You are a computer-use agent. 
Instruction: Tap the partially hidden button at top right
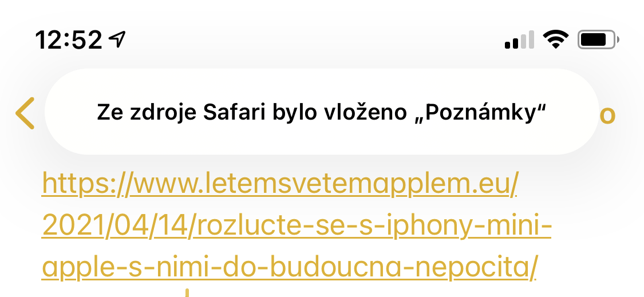608,114
